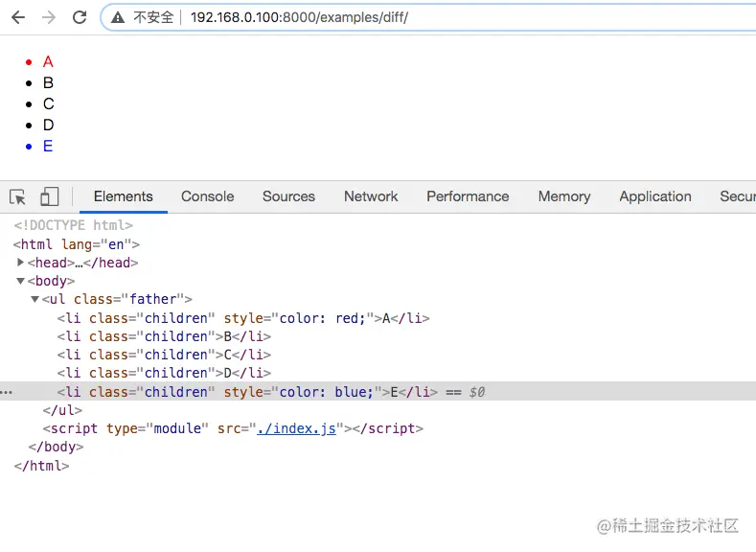Click list item B on page
Screen dimensions: 756x552
[x=48, y=83]
